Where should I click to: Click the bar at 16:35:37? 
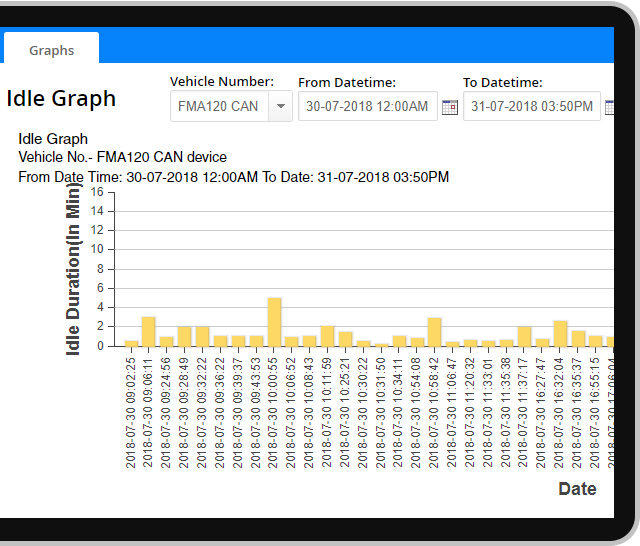pyautogui.click(x=578, y=338)
